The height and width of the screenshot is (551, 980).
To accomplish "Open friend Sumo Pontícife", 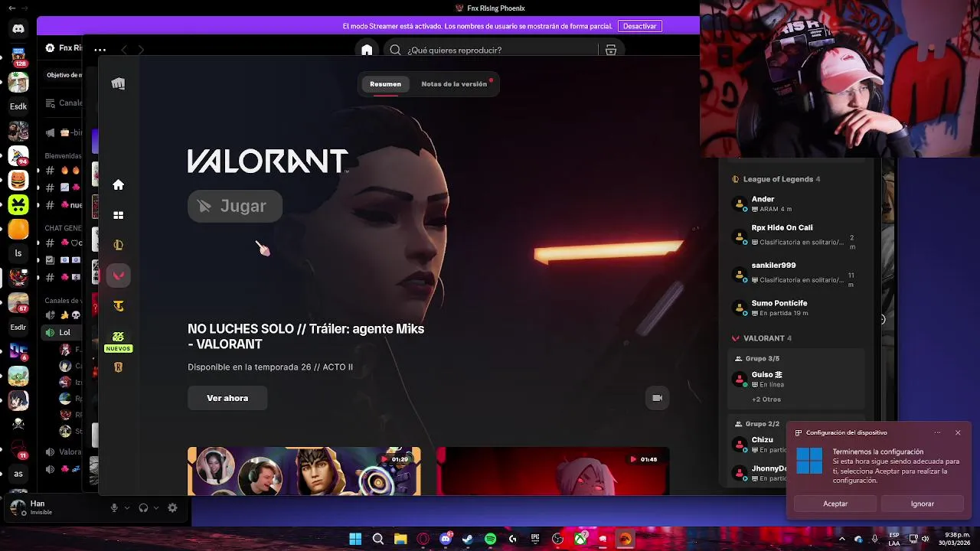I will coord(796,308).
